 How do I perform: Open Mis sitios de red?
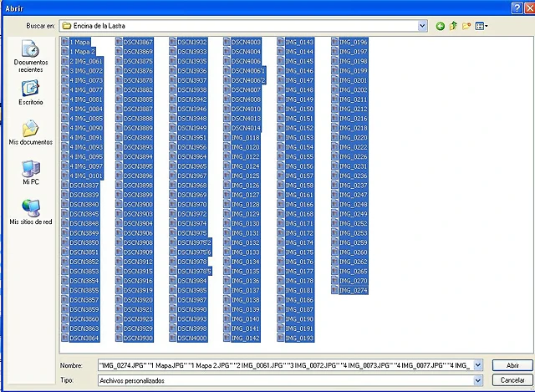coord(31,211)
